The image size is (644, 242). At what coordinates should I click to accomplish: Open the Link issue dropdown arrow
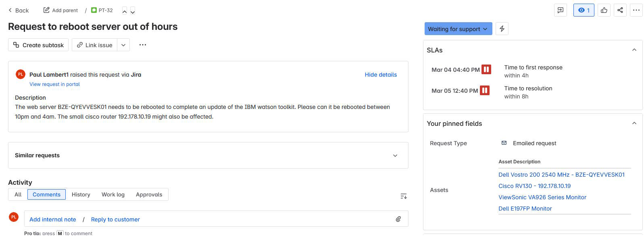click(x=123, y=45)
